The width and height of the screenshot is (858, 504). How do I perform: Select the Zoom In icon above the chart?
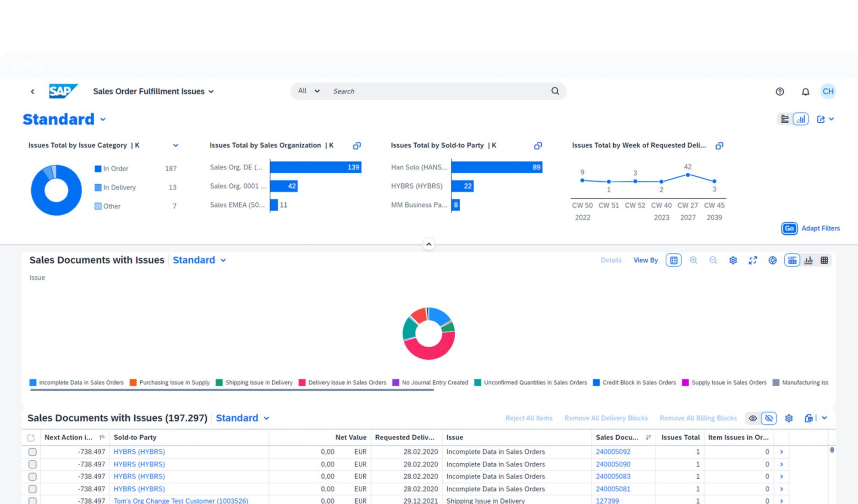click(x=693, y=260)
